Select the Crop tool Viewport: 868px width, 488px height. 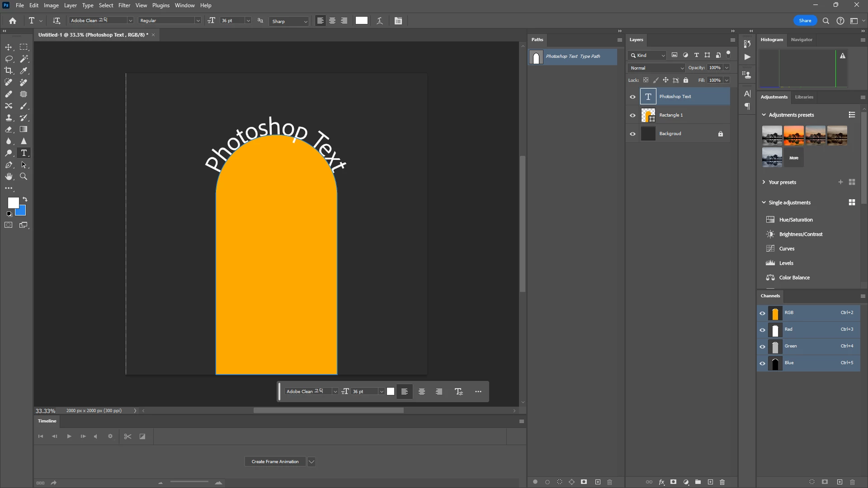pyautogui.click(x=9, y=70)
